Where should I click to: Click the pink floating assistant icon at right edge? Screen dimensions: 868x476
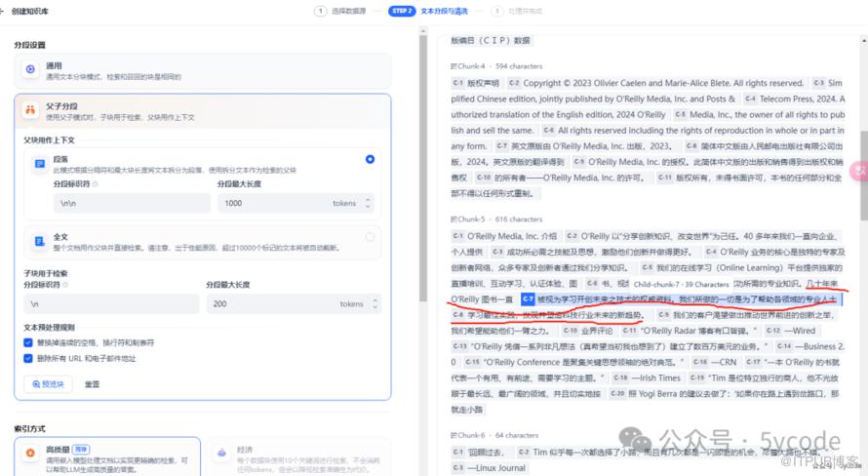click(860, 171)
